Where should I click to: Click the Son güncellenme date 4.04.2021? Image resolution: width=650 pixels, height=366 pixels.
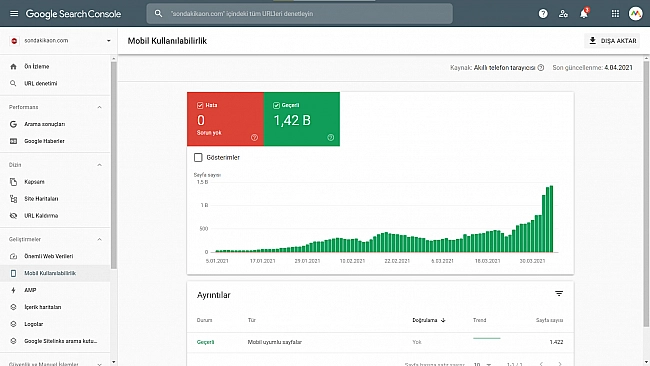tap(618, 68)
